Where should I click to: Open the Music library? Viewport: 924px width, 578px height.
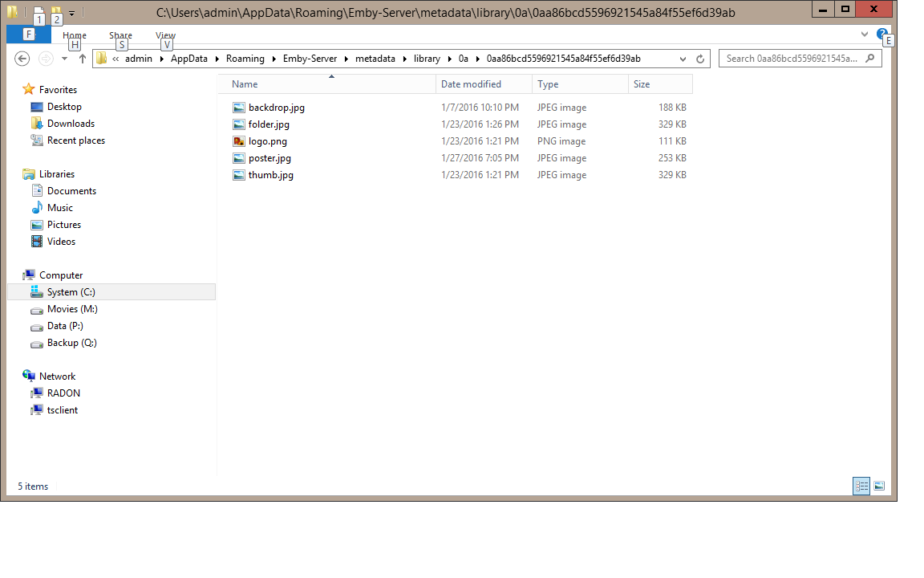point(60,208)
